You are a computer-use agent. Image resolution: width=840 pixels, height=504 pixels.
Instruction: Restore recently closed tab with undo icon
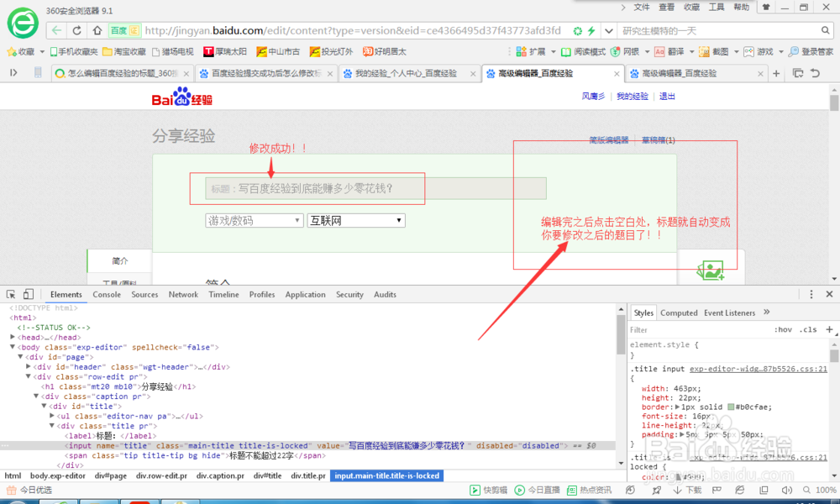pyautogui.click(x=816, y=73)
